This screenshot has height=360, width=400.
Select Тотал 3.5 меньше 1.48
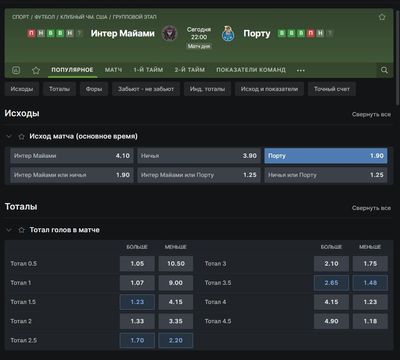pyautogui.click(x=370, y=283)
